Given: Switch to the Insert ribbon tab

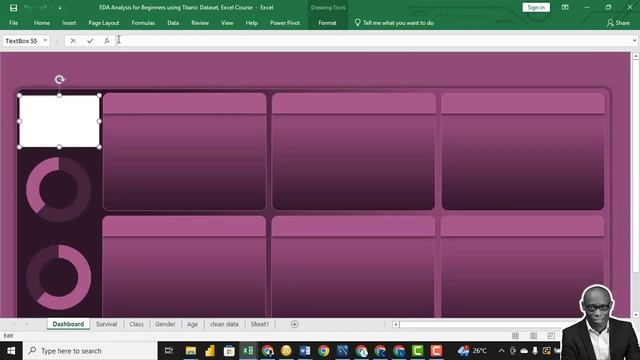Looking at the screenshot, I should pos(69,23).
